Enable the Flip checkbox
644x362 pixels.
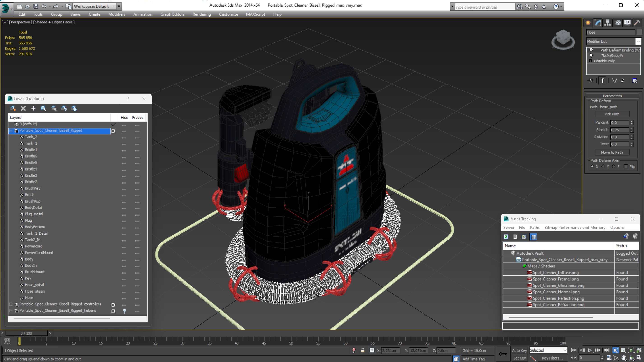click(626, 166)
